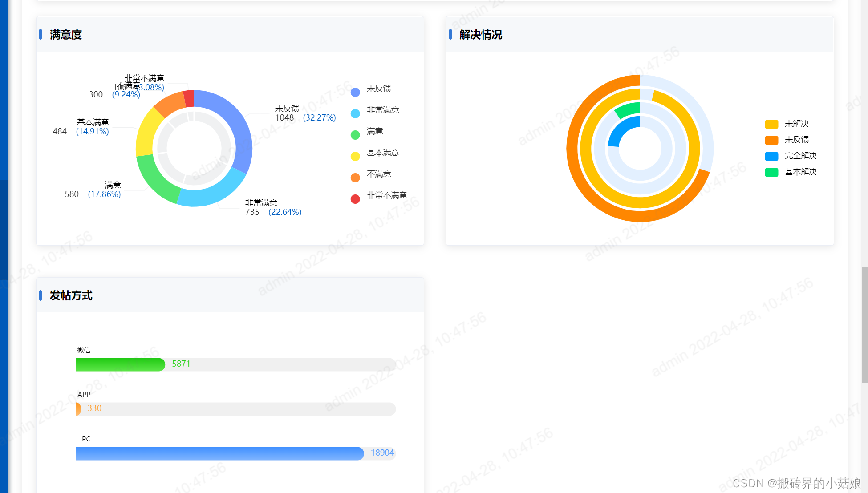Click the 发帖方式 panel title
868x493 pixels.
[x=71, y=295]
